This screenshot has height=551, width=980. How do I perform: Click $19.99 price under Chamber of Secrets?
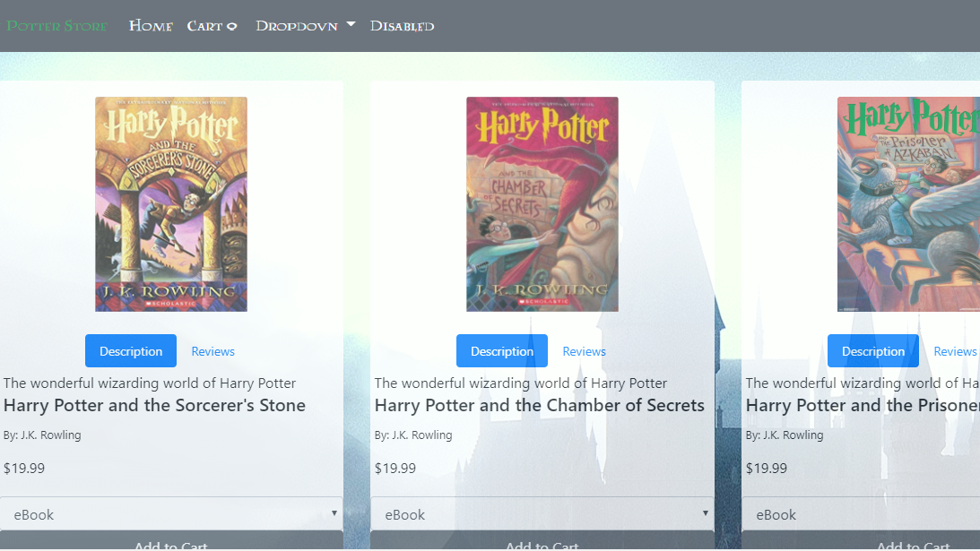[395, 468]
